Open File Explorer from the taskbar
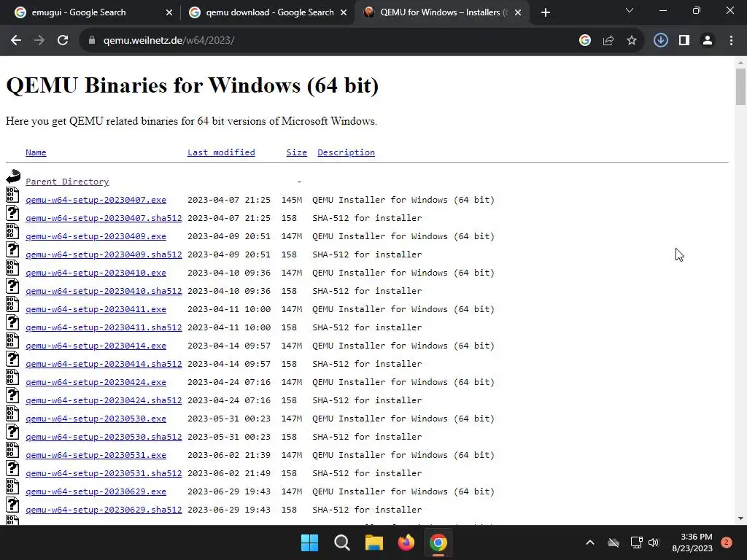747x560 pixels. [374, 542]
